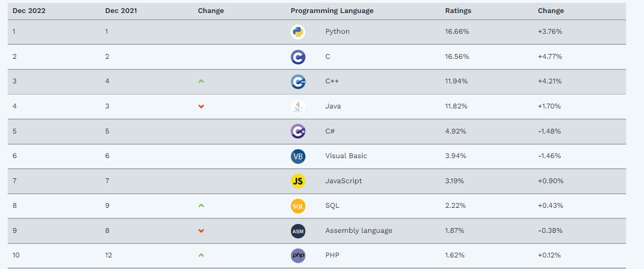Viewport: 644px width, 269px height.
Task: Click the orange SQL icon
Action: [x=298, y=206]
